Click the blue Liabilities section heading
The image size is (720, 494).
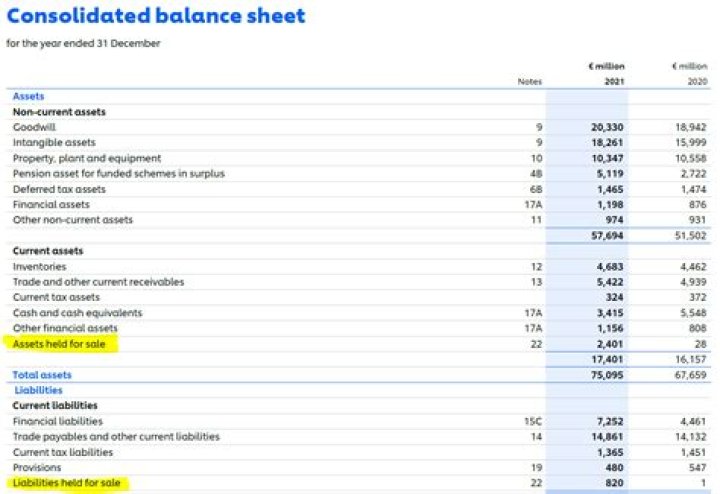(38, 390)
